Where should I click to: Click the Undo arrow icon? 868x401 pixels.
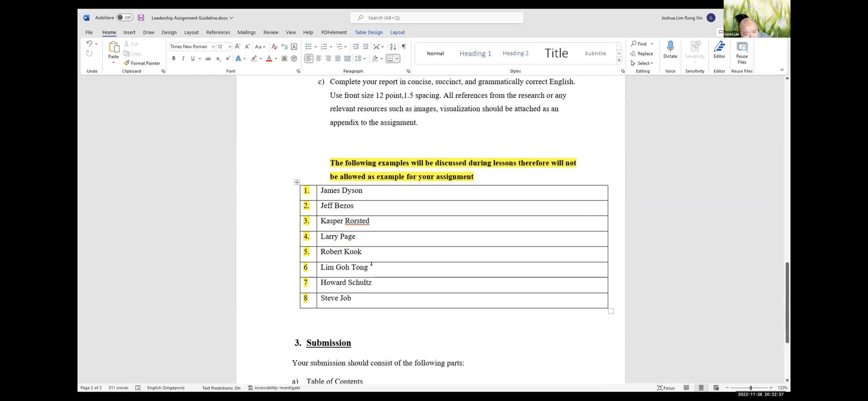pos(89,44)
